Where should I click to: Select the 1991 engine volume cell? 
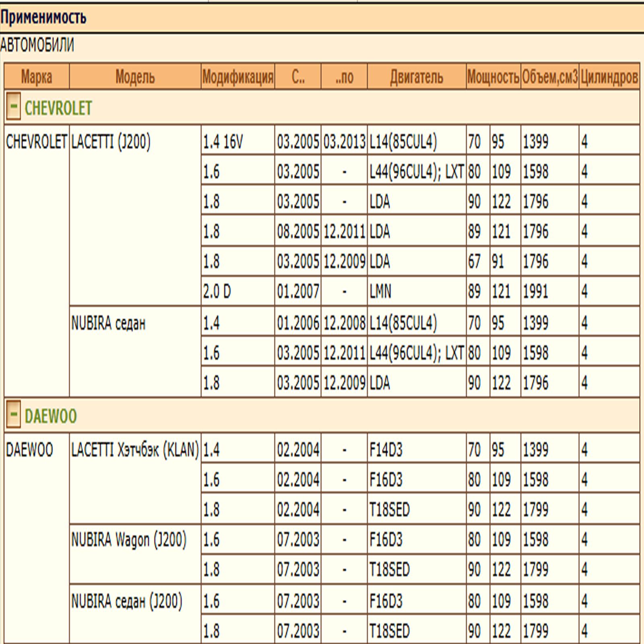[x=550, y=291]
